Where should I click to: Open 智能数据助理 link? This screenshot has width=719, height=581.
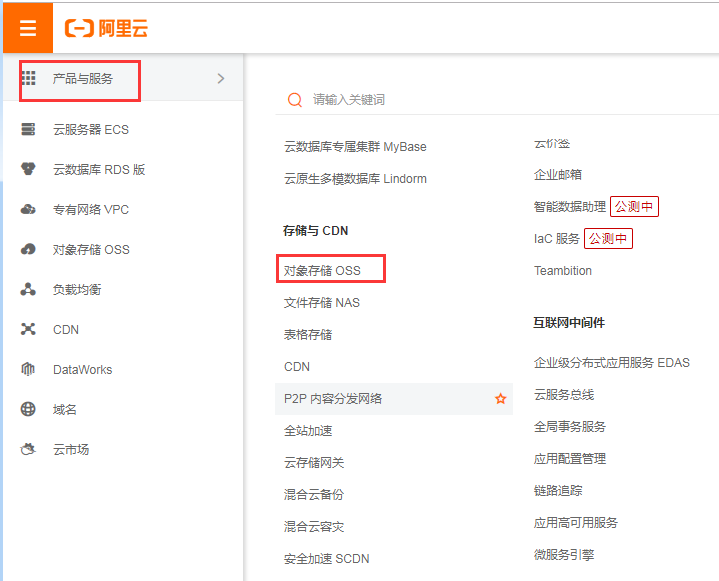570,206
